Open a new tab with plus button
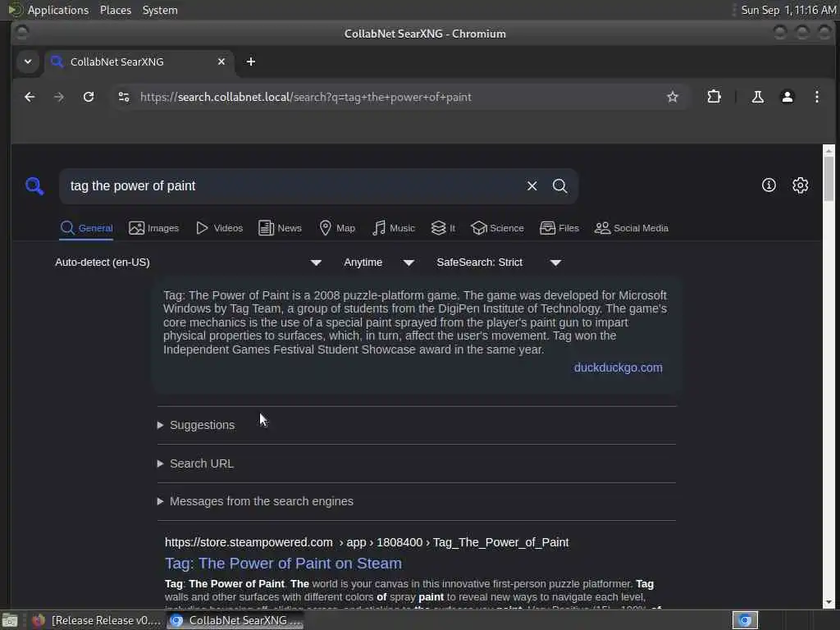 251,62
